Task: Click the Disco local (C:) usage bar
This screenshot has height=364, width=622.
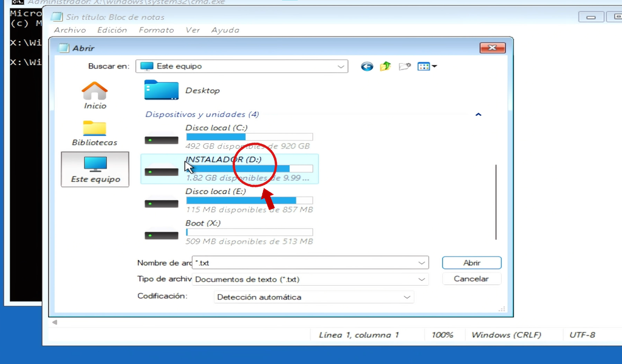Action: click(x=250, y=137)
